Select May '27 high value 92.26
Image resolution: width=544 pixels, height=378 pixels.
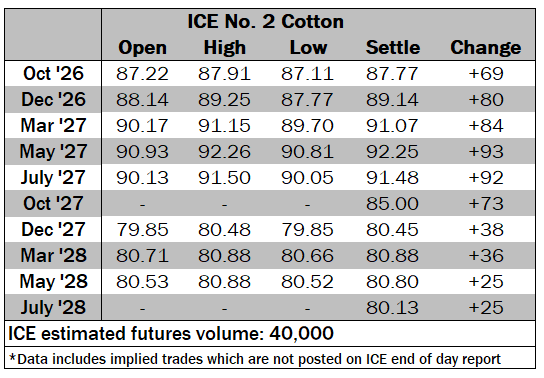[x=224, y=152]
